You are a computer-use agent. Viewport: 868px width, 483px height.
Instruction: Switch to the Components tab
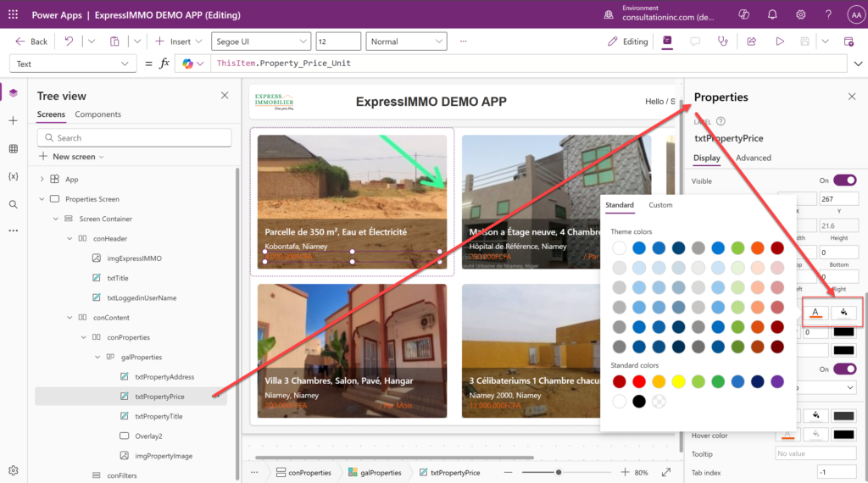click(x=98, y=114)
